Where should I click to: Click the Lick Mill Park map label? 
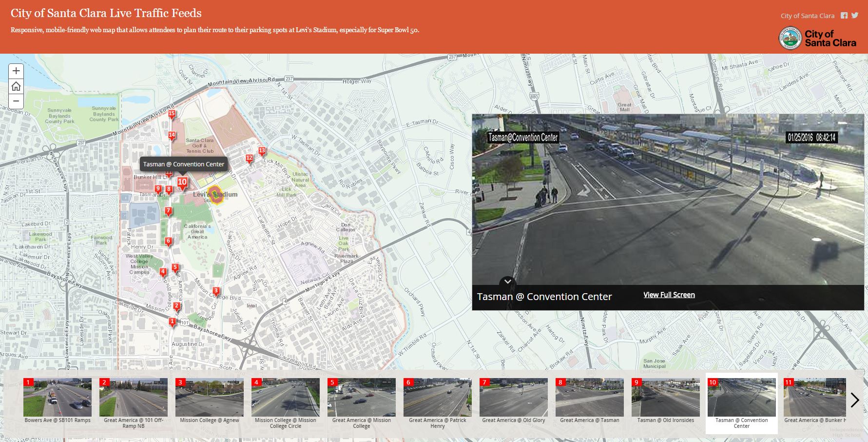[x=287, y=192]
